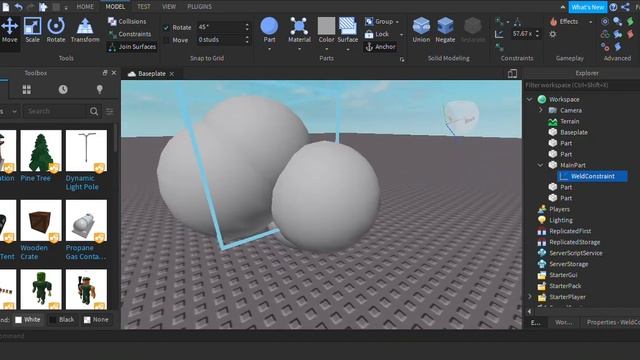Click the Union solid modeling icon
640x360 pixels.
[421, 29]
